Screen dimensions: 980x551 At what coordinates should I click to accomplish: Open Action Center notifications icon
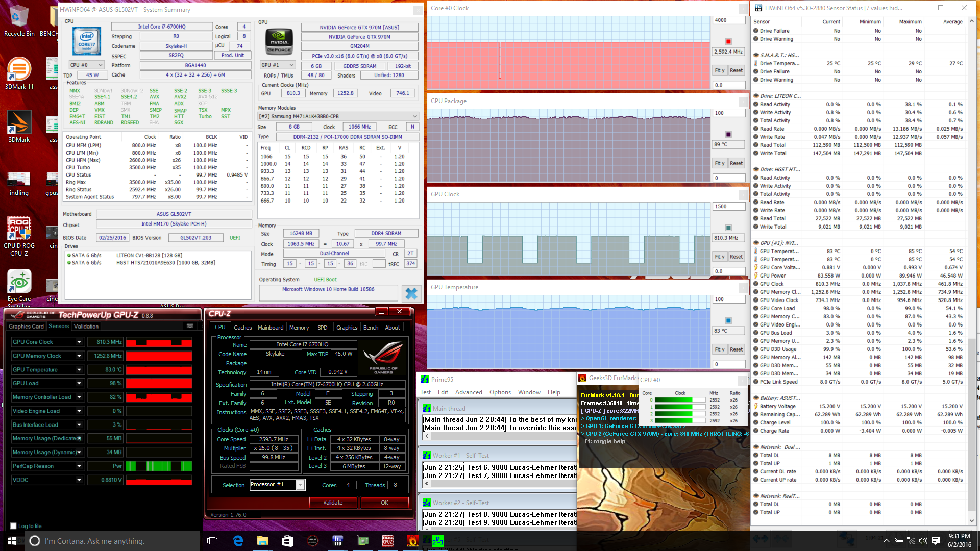(936, 541)
